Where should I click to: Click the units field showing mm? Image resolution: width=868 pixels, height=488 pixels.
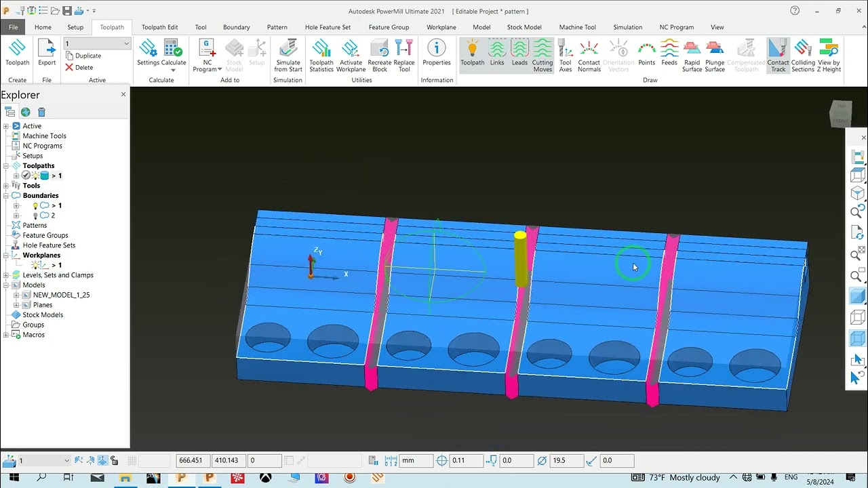(416, 460)
